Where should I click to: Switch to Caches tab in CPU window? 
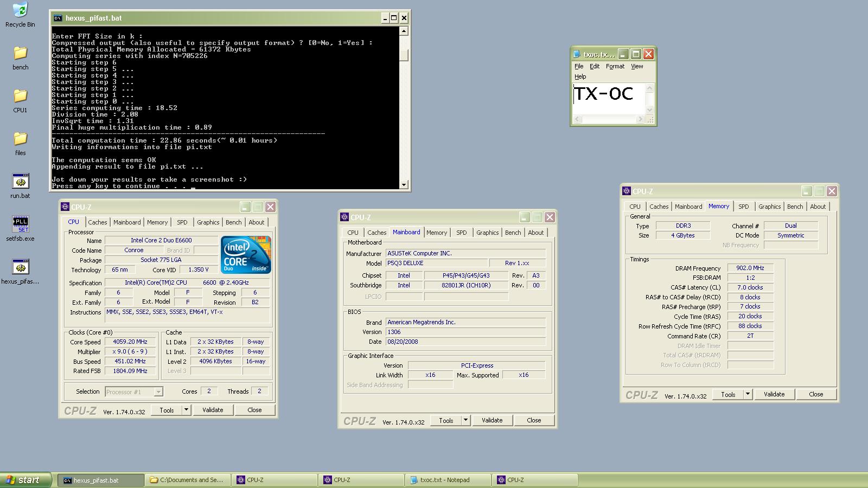click(x=98, y=222)
